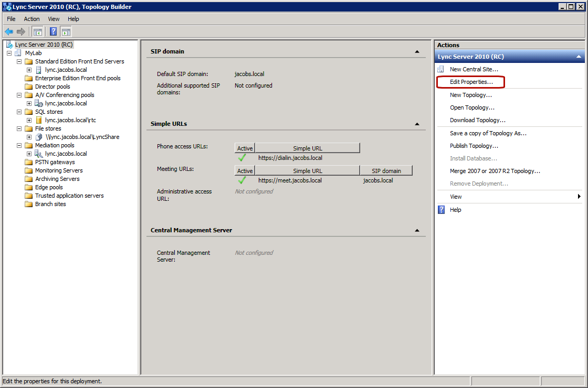This screenshot has width=588, height=388.
Task: Click Active column header in Meeting URLs table
Action: pos(245,170)
